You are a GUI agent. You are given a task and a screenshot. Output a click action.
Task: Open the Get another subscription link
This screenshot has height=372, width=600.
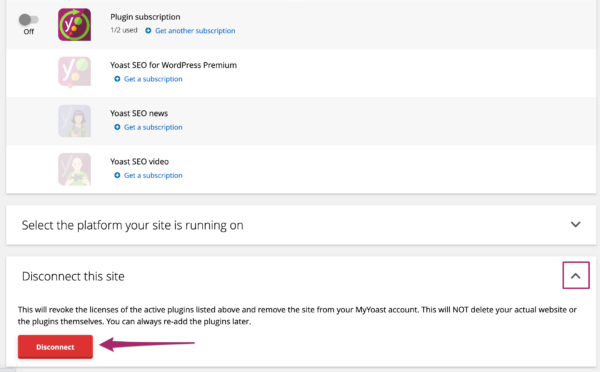(x=195, y=31)
